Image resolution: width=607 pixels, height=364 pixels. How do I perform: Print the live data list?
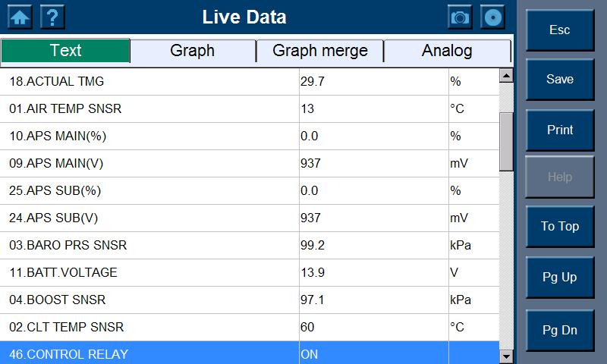point(560,130)
